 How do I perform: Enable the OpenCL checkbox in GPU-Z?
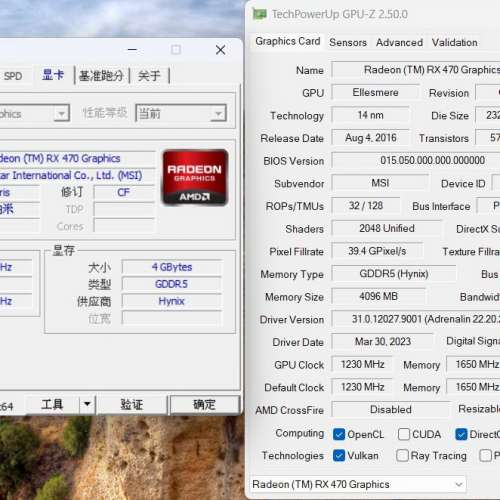(339, 434)
